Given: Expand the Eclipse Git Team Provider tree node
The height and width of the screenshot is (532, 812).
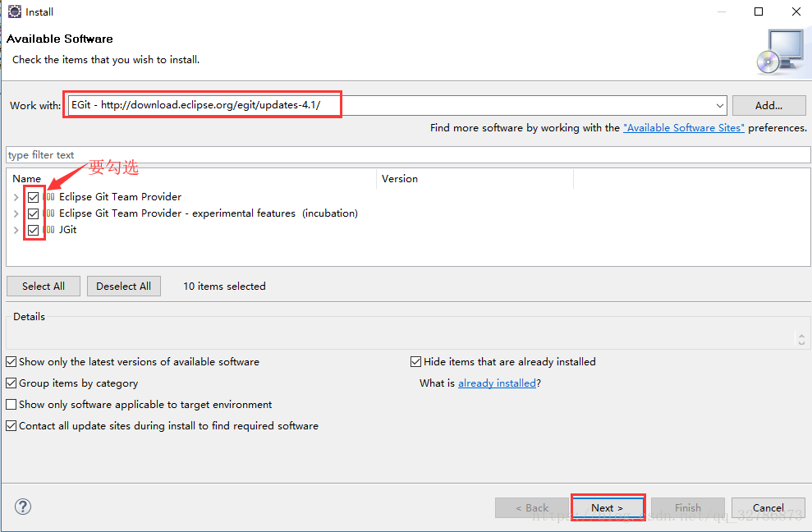Looking at the screenshot, I should (x=16, y=197).
